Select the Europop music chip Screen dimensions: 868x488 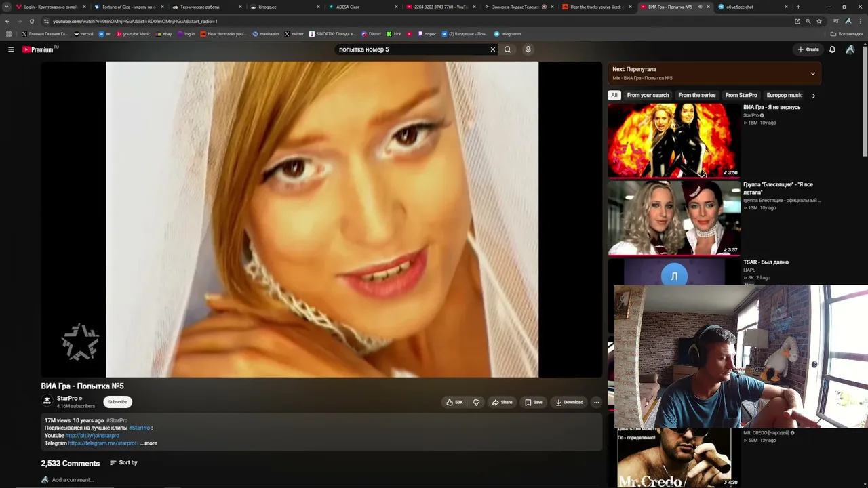click(x=785, y=96)
